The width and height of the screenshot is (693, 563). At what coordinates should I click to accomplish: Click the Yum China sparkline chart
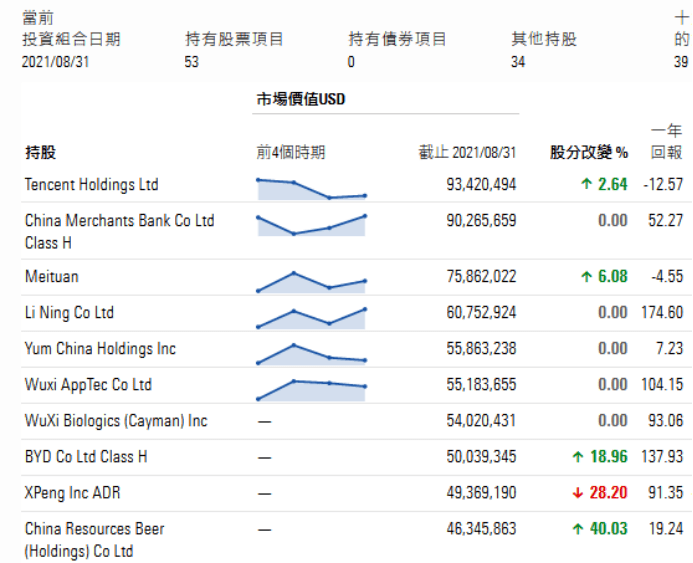(312, 354)
